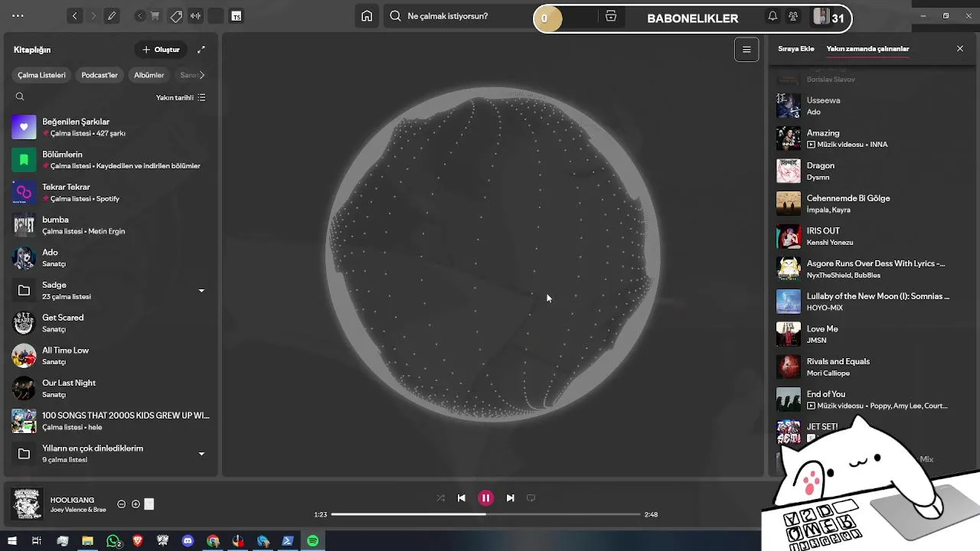Search within library magnifier icon

pos(20,97)
